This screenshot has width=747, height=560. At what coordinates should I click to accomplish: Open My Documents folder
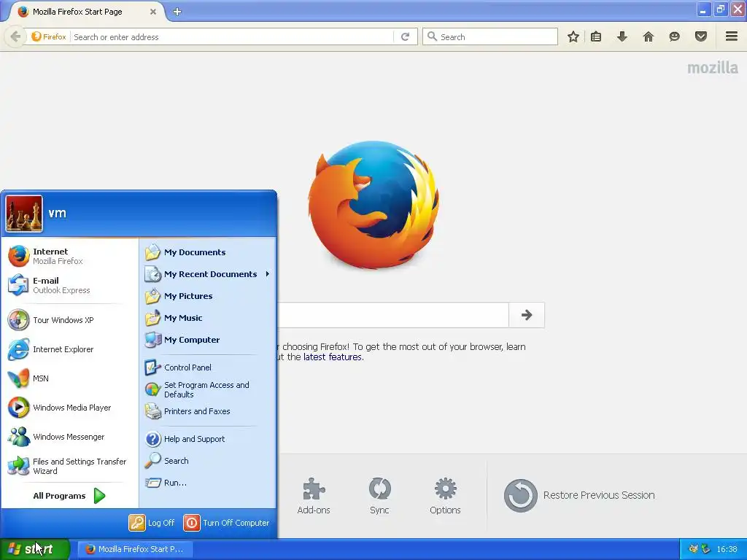[x=208, y=252]
